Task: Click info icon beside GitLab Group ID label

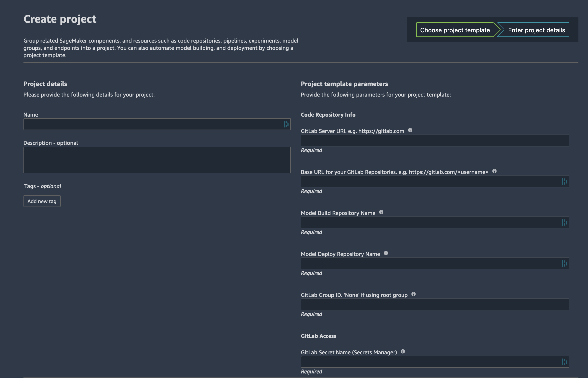Action: (413, 294)
